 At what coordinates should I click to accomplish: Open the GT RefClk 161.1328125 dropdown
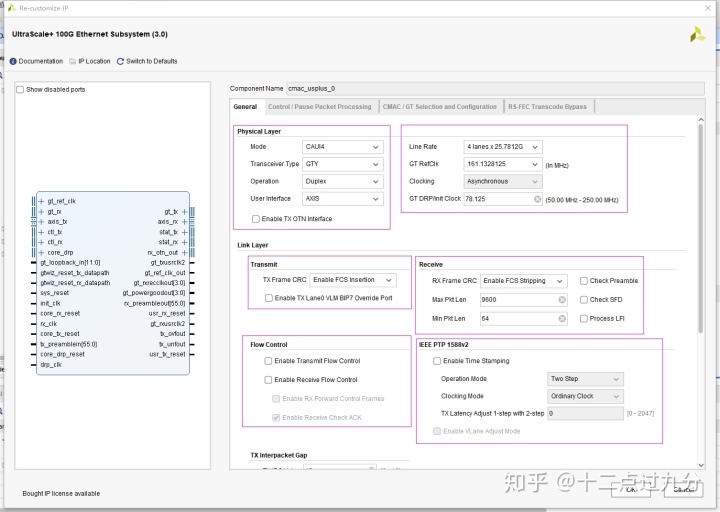pyautogui.click(x=503, y=164)
